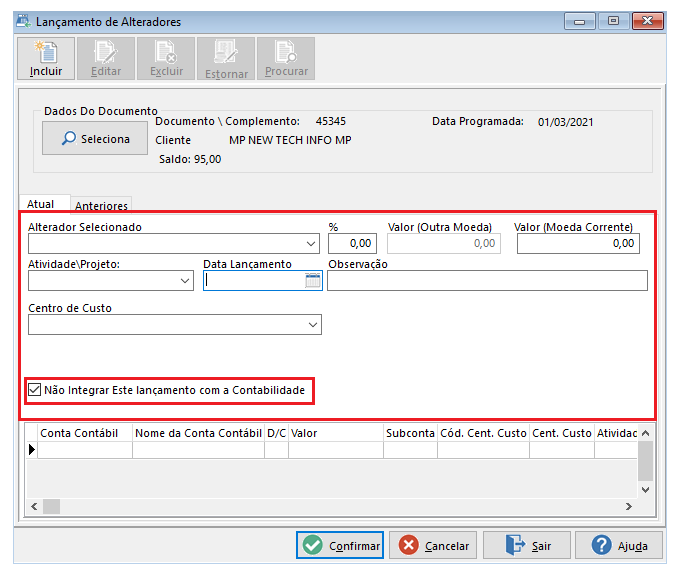Screen dimensions: 686x578
Task: Click the Valor grid column header
Action: (336, 433)
